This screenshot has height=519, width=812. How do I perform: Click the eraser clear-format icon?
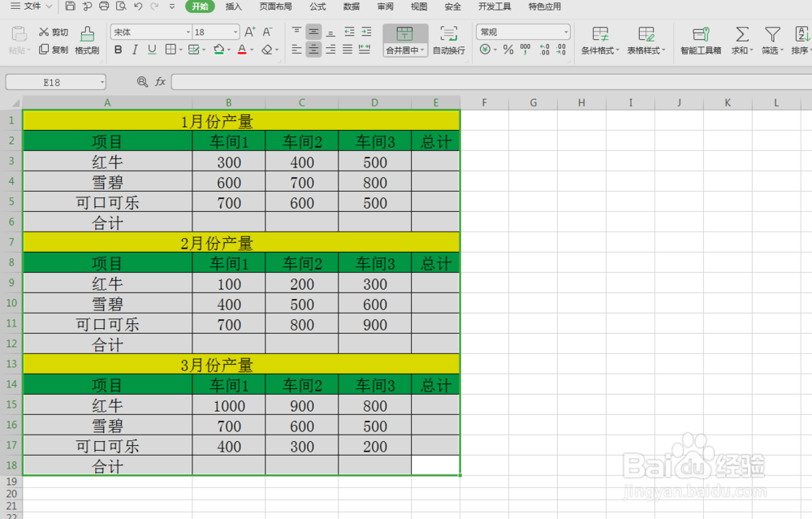pyautogui.click(x=266, y=50)
